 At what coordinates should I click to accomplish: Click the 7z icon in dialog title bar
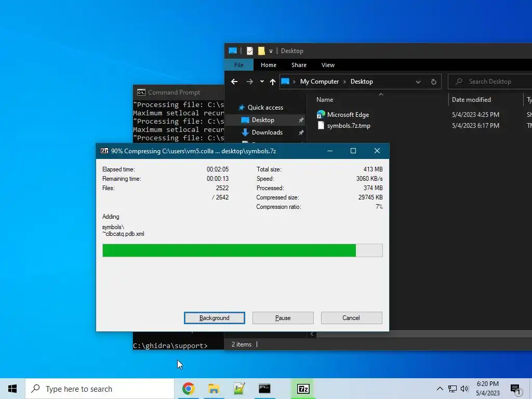click(x=104, y=151)
